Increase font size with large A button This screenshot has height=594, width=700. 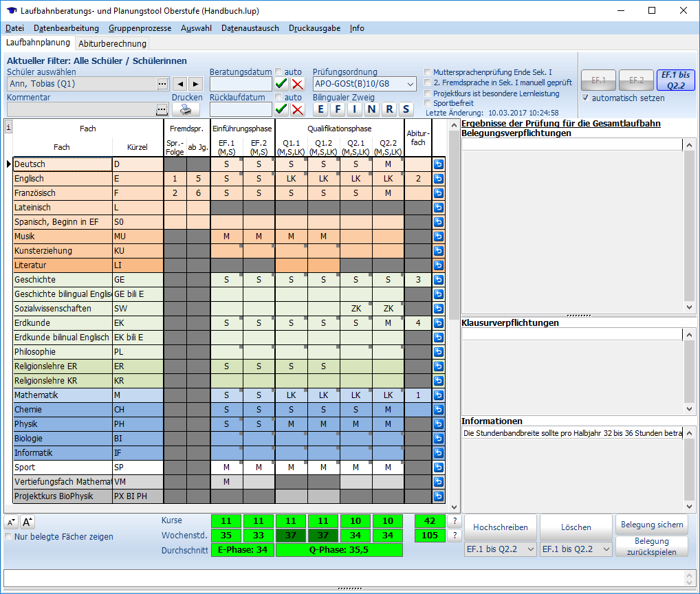click(x=28, y=522)
